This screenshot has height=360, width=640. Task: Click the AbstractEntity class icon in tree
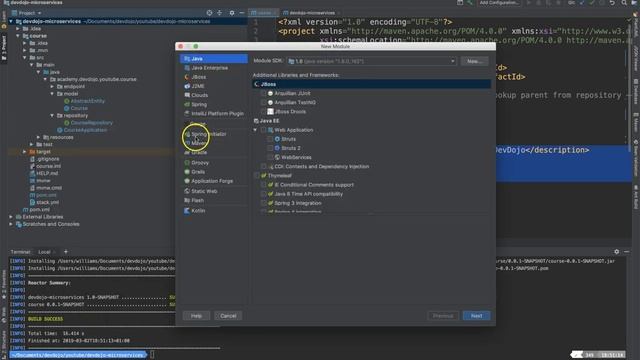tap(67, 101)
